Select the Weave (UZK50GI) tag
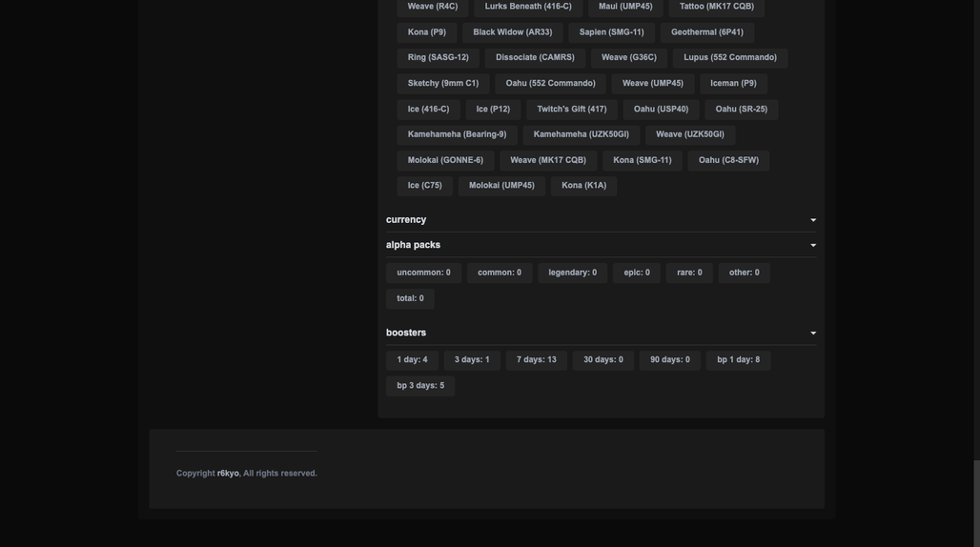Image resolution: width=980 pixels, height=547 pixels. pos(690,135)
